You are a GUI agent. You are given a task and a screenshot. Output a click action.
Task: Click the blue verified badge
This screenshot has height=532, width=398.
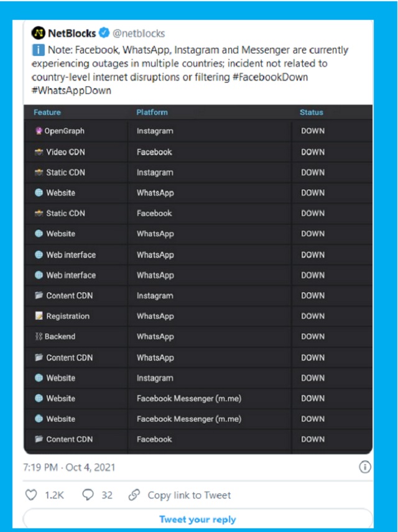[105, 33]
